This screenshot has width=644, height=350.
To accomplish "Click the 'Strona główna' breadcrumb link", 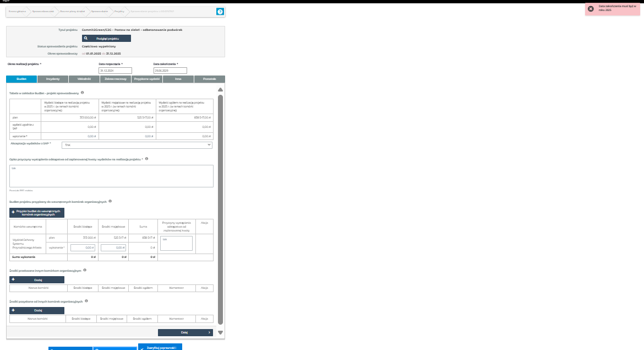I will point(17,11).
